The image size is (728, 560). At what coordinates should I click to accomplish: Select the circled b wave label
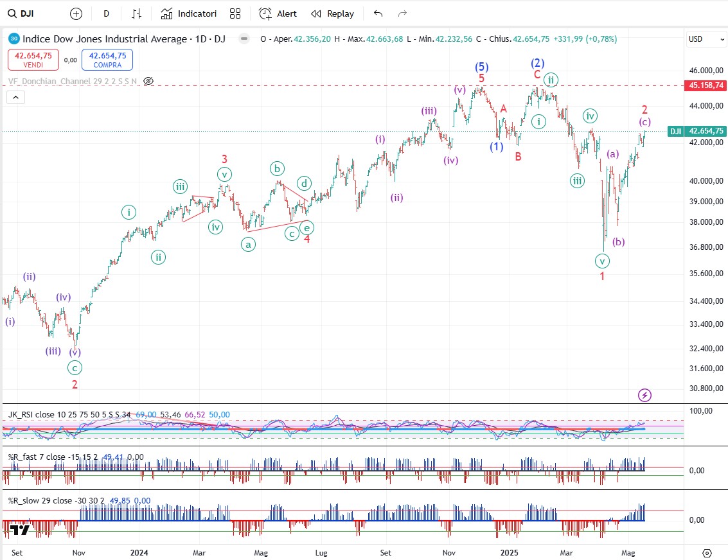277,168
